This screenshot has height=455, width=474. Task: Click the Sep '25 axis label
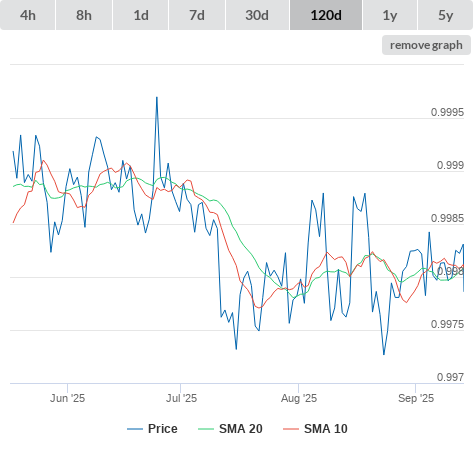(416, 398)
